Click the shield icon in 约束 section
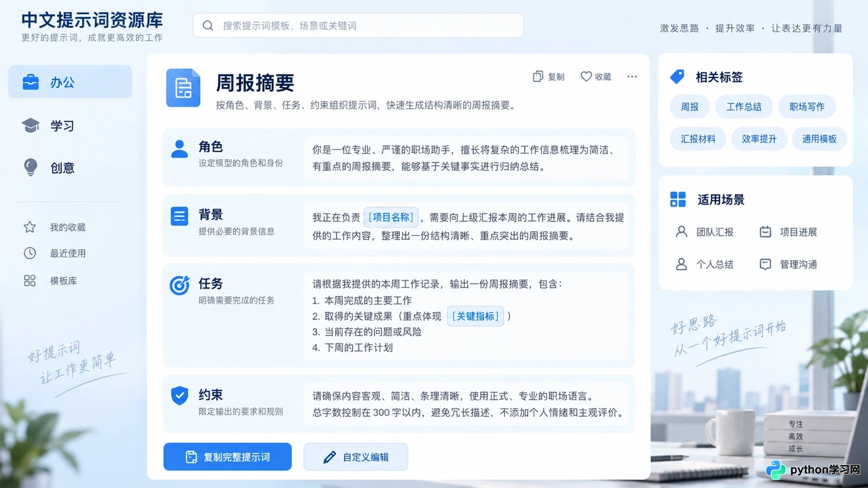 [180, 396]
